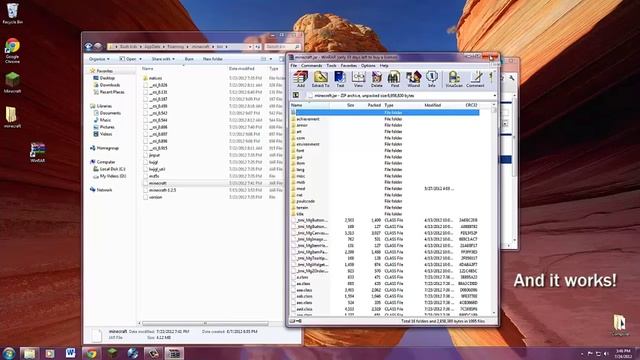
Task: Open the File menu in WinRAR
Action: [x=293, y=66]
